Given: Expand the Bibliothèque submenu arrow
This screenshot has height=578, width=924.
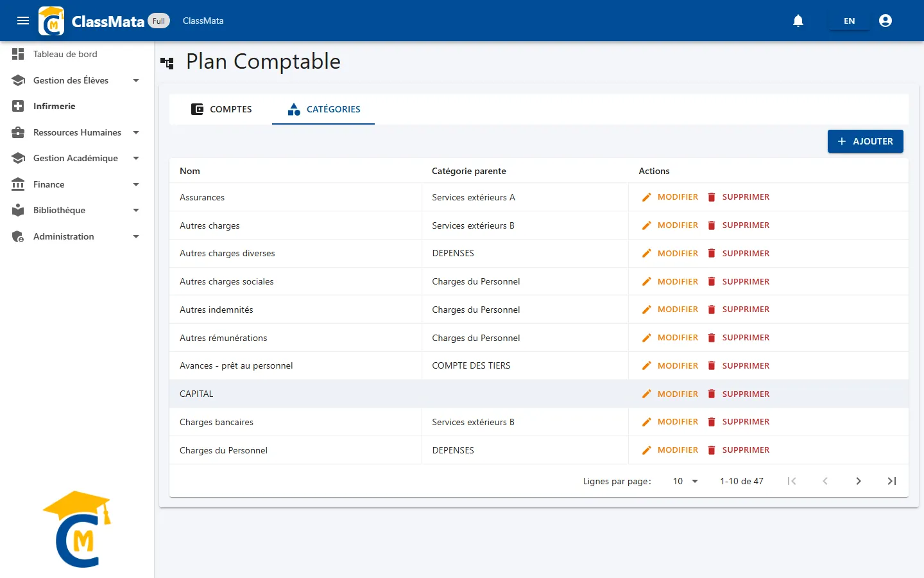Looking at the screenshot, I should [x=136, y=210].
